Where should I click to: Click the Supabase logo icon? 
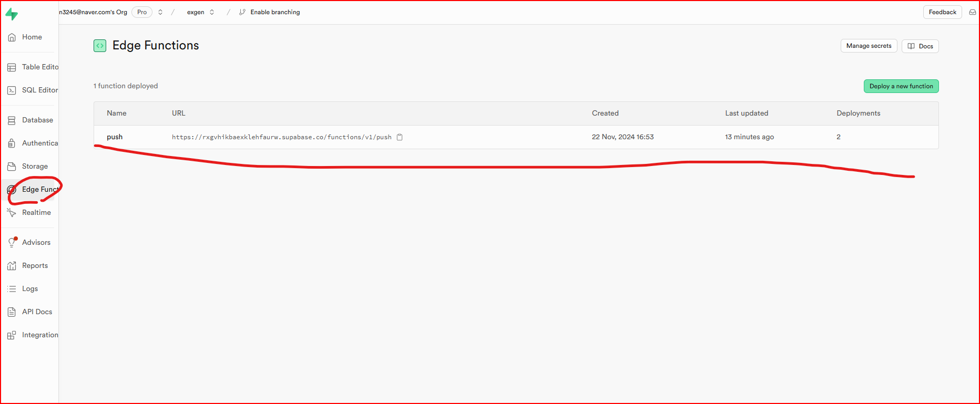[x=12, y=14]
